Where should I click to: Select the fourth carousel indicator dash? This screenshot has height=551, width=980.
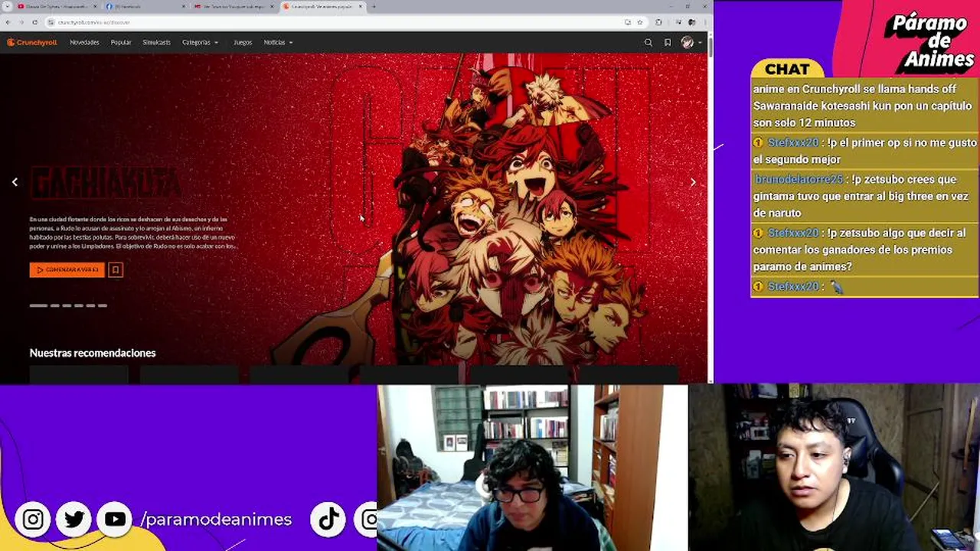point(78,305)
